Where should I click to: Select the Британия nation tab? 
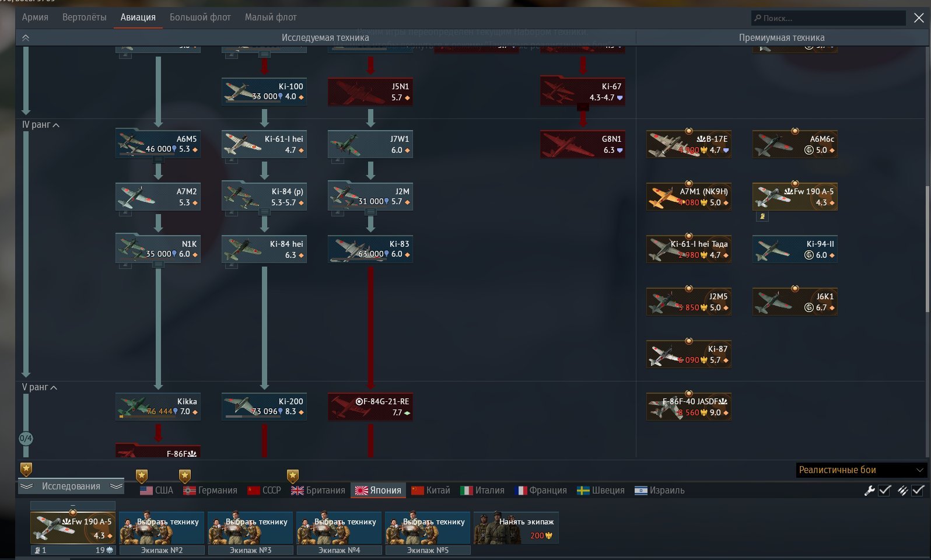click(318, 491)
